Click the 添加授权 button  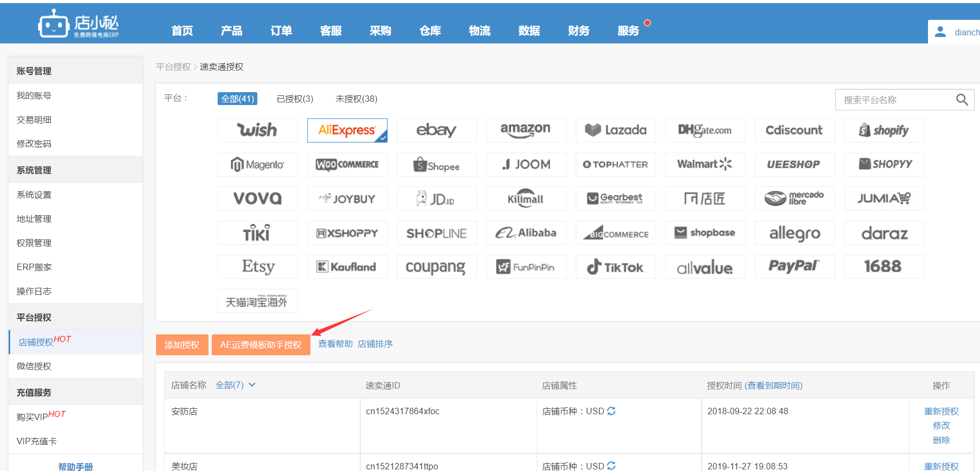pyautogui.click(x=182, y=345)
